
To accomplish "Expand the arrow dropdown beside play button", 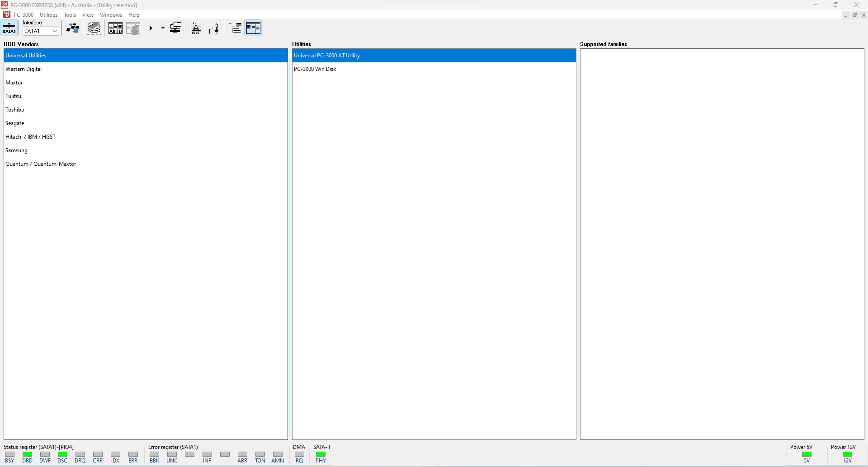I will [163, 28].
